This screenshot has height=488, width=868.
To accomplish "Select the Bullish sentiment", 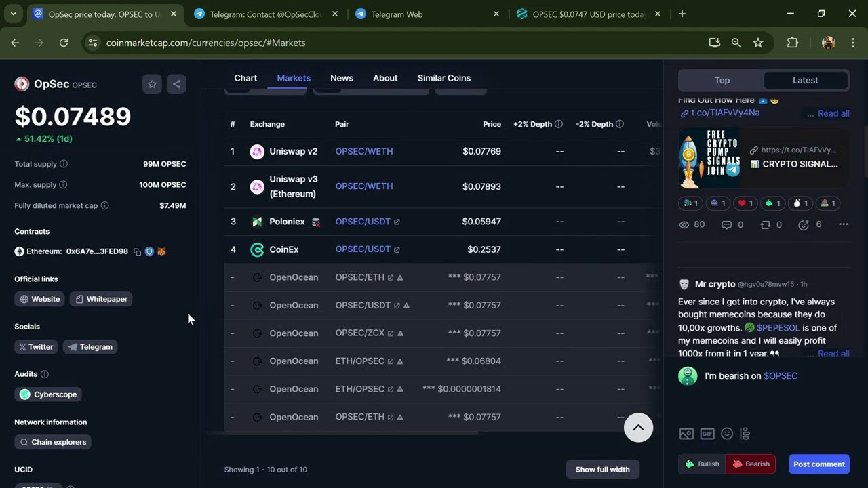I will [x=702, y=464].
